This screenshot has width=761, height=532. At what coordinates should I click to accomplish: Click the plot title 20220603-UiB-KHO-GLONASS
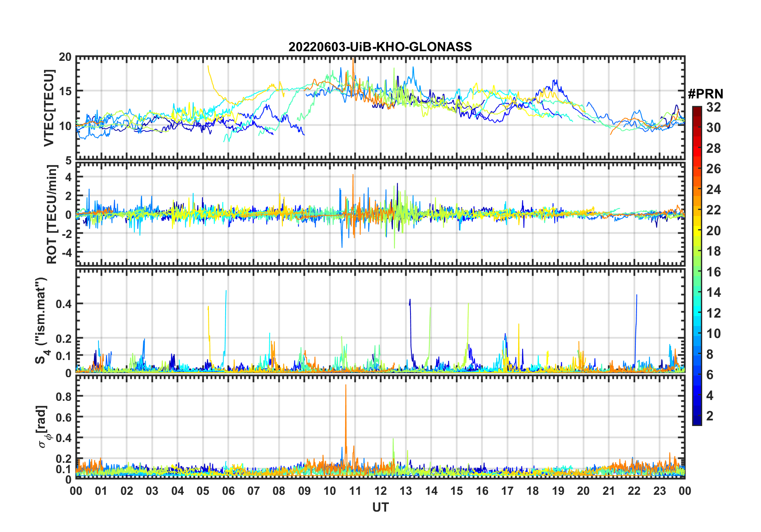point(380,47)
